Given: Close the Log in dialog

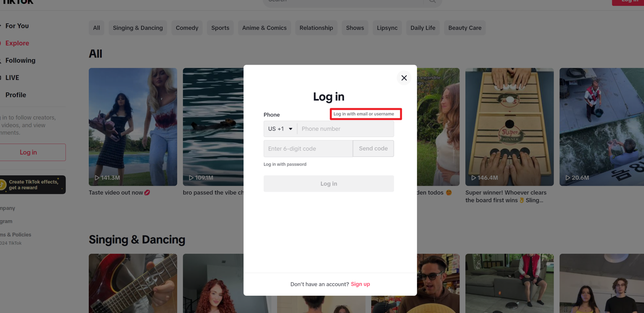Looking at the screenshot, I should coord(404,78).
